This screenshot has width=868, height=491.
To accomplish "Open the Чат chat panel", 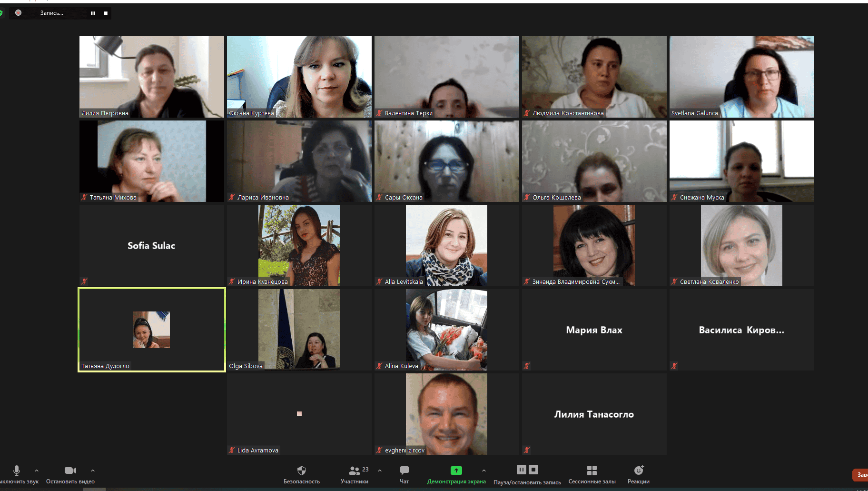I will 404,471.
